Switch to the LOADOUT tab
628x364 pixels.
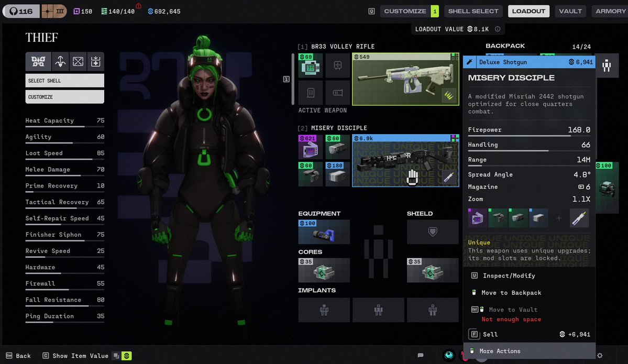(528, 11)
